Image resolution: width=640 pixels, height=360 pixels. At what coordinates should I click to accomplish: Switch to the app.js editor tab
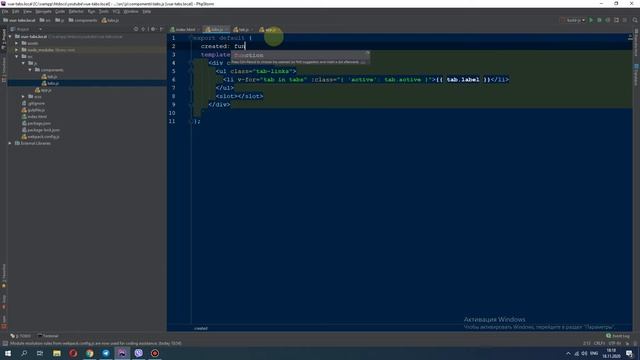[x=268, y=29]
